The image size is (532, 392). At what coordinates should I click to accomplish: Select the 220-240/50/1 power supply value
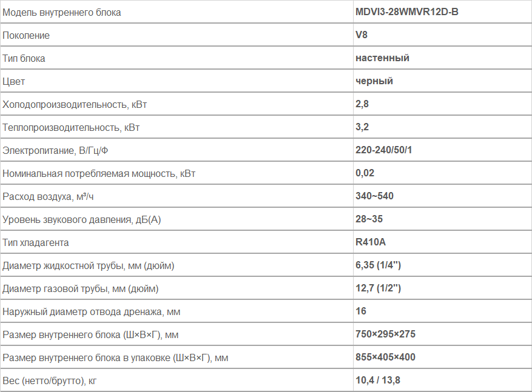384,150
